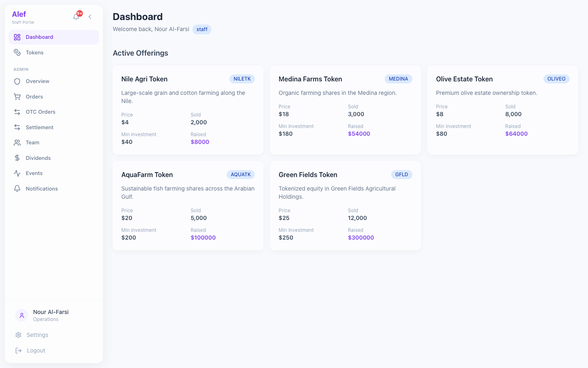Screen dimensions: 588x368
Task: Select the GFLD badge on Green Fields Token
Action: [x=401, y=174]
